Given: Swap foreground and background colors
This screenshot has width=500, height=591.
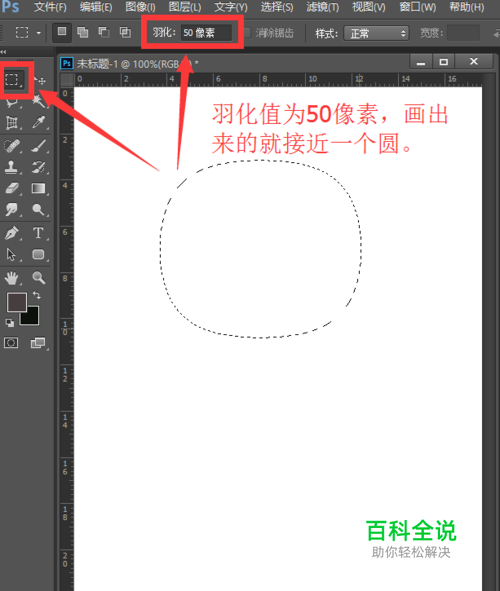Looking at the screenshot, I should pos(37,295).
